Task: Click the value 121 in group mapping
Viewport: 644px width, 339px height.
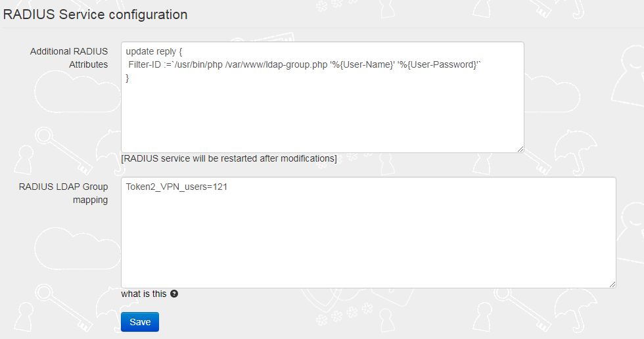Action: click(x=220, y=187)
